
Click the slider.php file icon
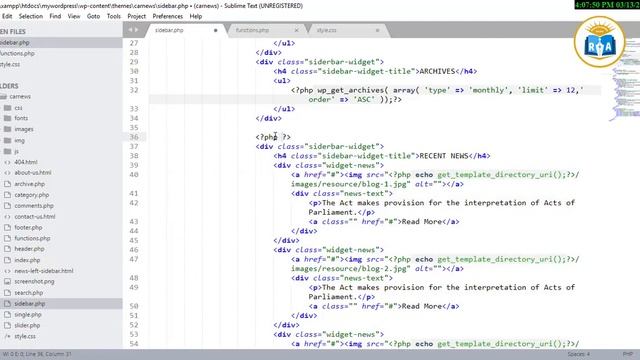click(x=7, y=326)
